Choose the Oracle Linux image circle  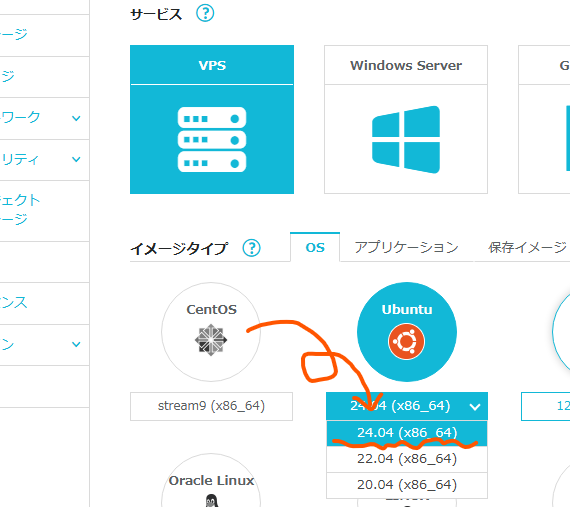pyautogui.click(x=211, y=480)
